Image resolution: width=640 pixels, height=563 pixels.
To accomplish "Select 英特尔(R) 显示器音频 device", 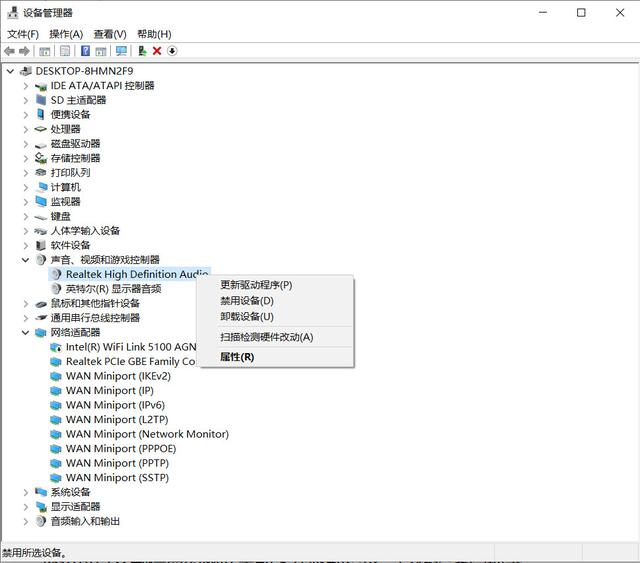I will click(113, 289).
